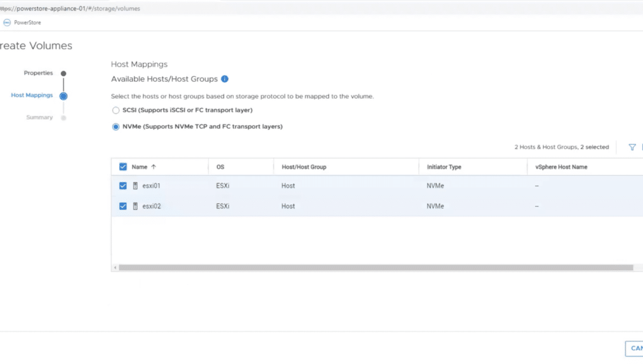Click the browser address bar URL
643x364 pixels.
point(70,9)
